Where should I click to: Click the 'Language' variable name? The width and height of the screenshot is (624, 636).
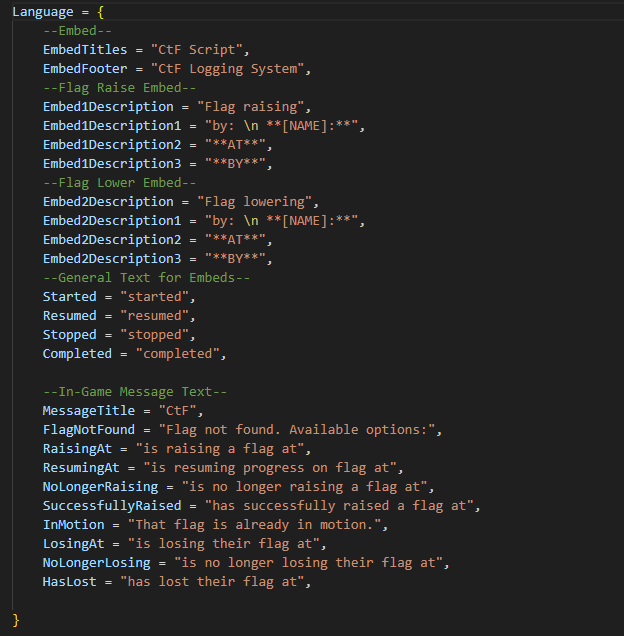tap(43, 12)
